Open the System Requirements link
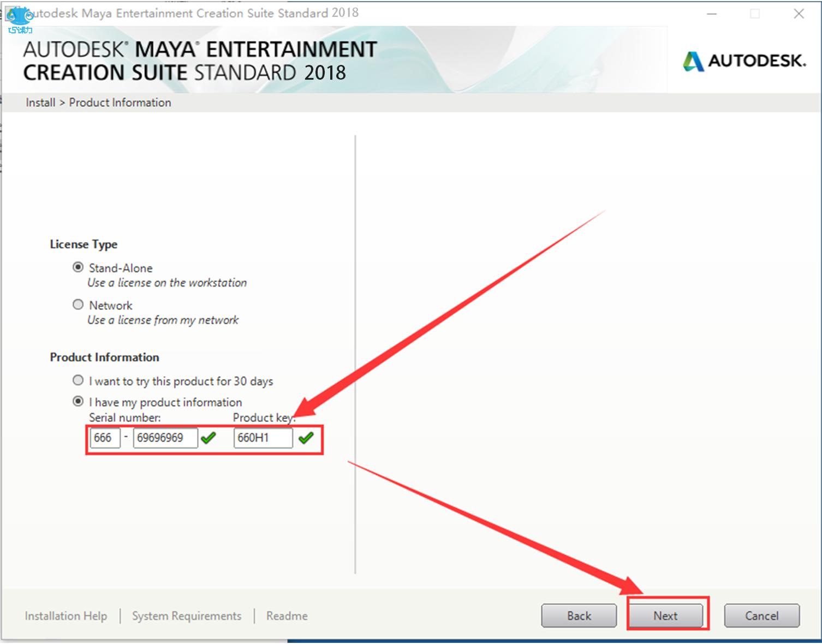This screenshot has height=644, width=822. pos(187,616)
